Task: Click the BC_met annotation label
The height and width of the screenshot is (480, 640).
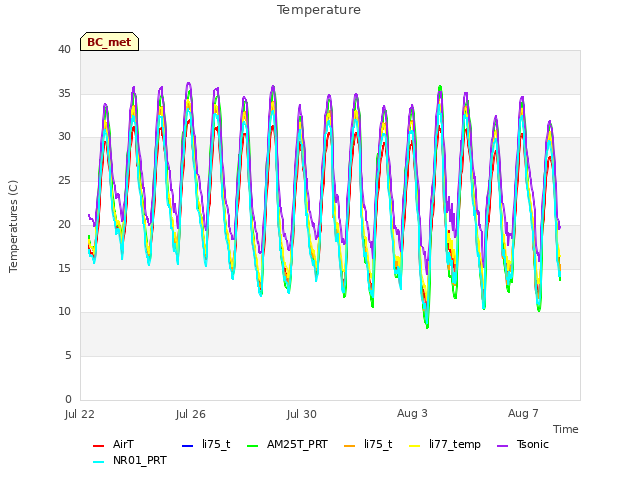Action: point(109,42)
